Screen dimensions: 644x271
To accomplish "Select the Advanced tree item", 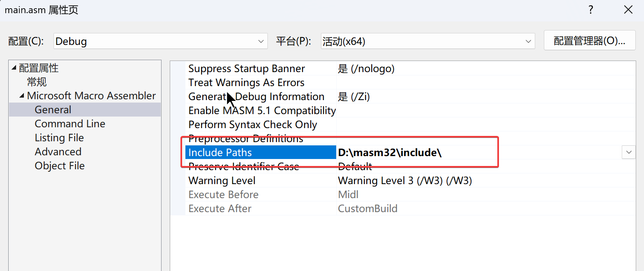I will (58, 152).
